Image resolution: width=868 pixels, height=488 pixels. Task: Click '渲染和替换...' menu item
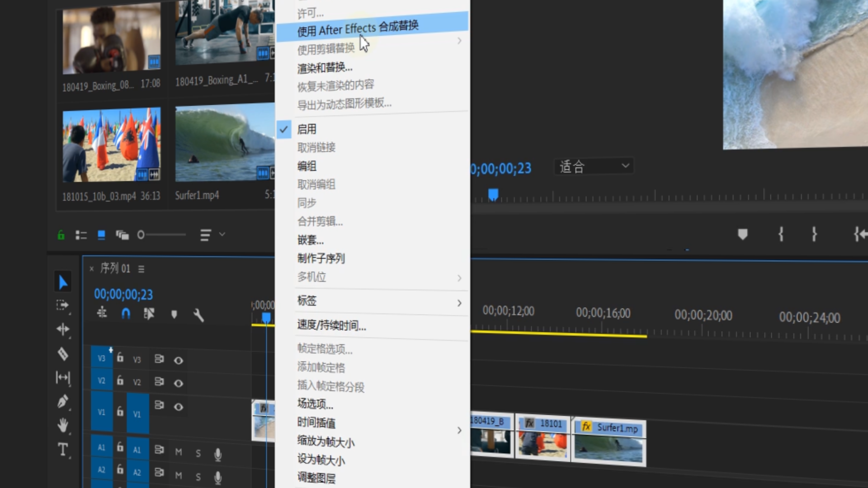(x=325, y=67)
